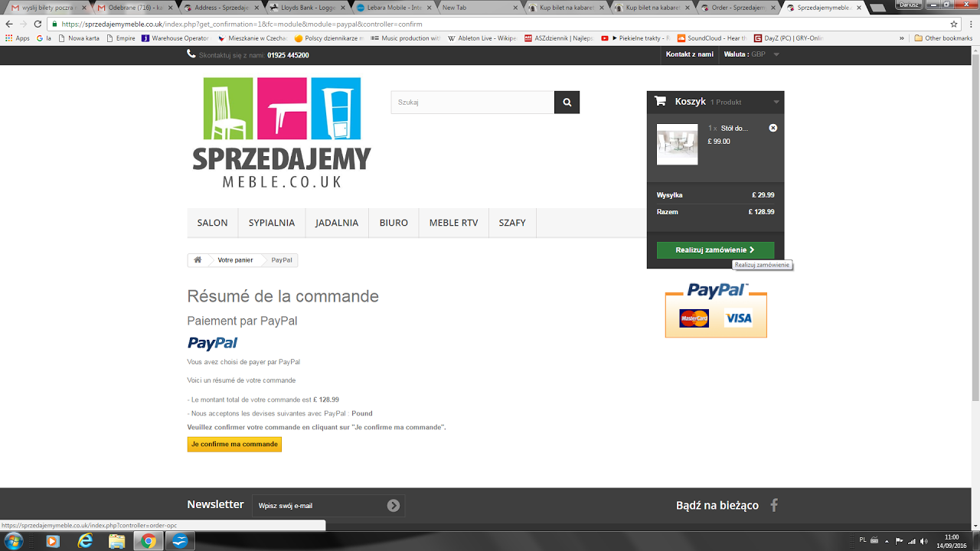Open the SYPIALNIA category
This screenshot has width=980, height=551.
tap(272, 223)
